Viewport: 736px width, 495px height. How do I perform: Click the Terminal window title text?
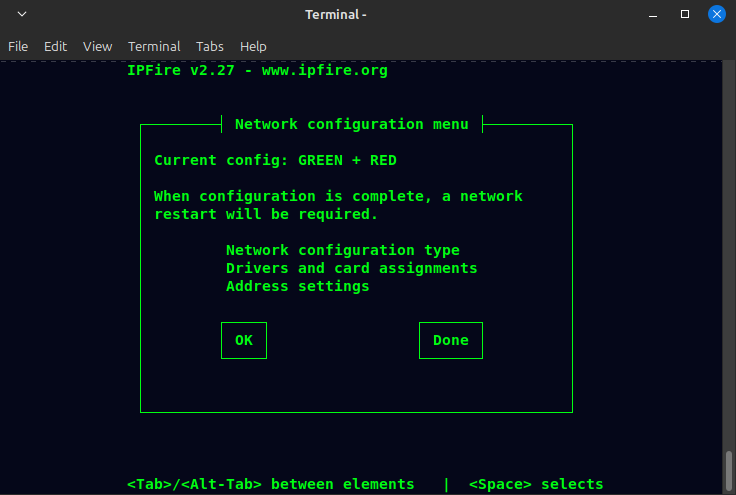[336, 15]
